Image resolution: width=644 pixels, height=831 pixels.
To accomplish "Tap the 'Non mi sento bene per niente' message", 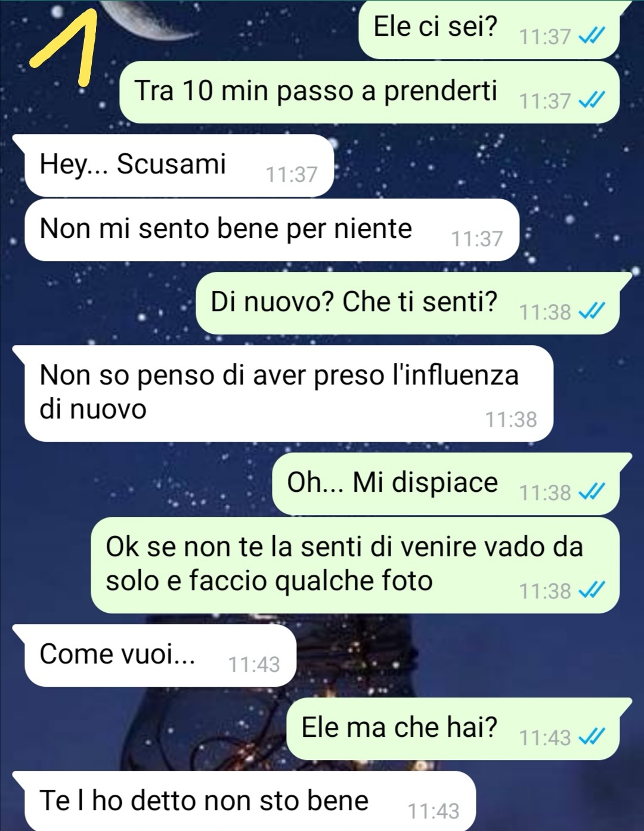I will click(271, 230).
